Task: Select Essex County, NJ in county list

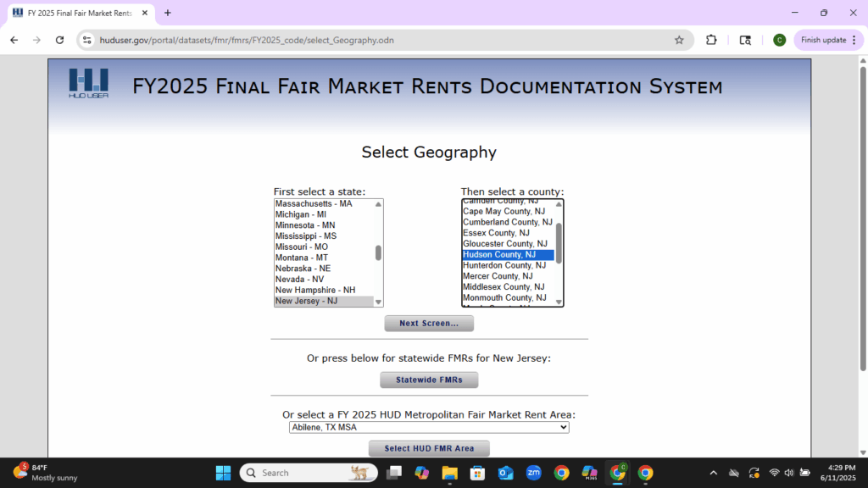Action: [496, 233]
